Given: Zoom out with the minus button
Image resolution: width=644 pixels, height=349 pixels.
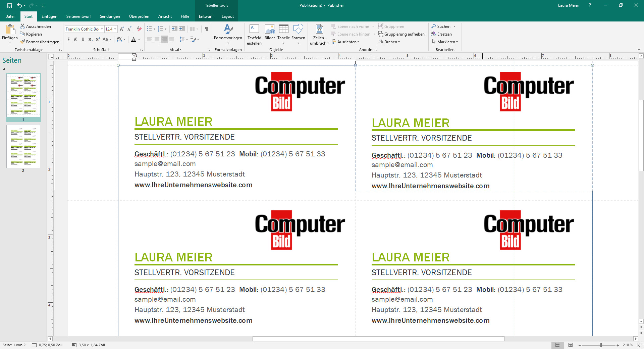Looking at the screenshot, I should point(579,345).
